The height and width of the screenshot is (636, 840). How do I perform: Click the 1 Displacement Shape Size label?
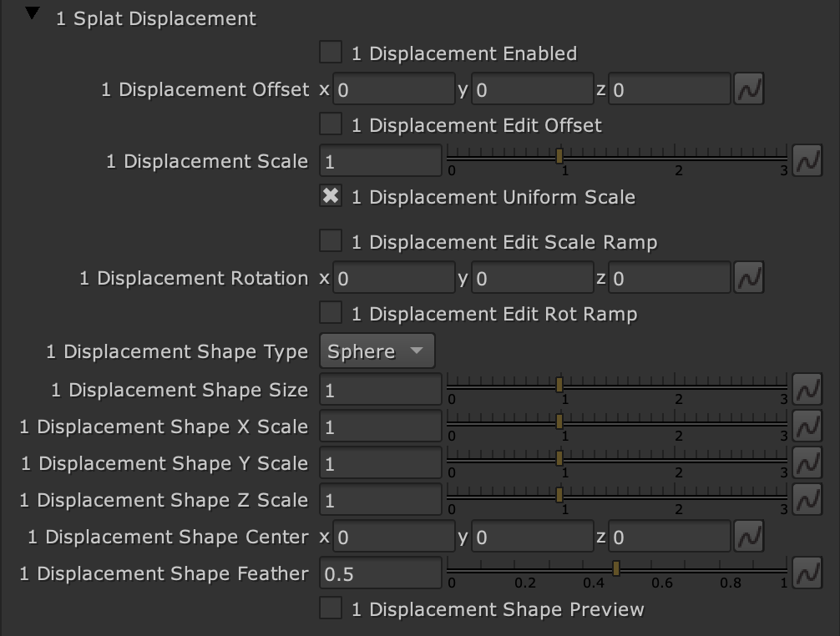(x=180, y=390)
